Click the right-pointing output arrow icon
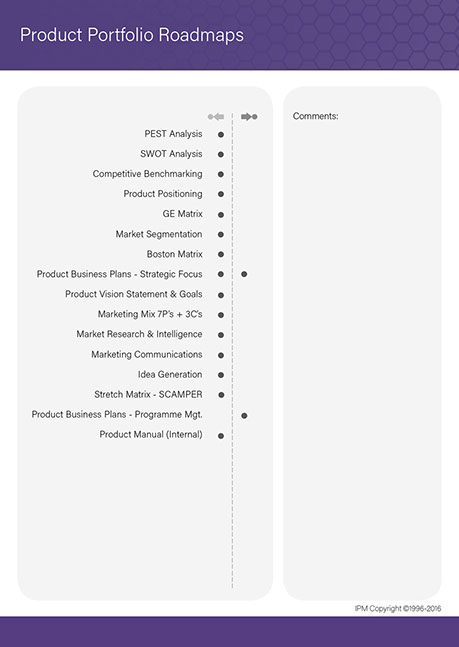This screenshot has height=647, width=459. pyautogui.click(x=249, y=117)
